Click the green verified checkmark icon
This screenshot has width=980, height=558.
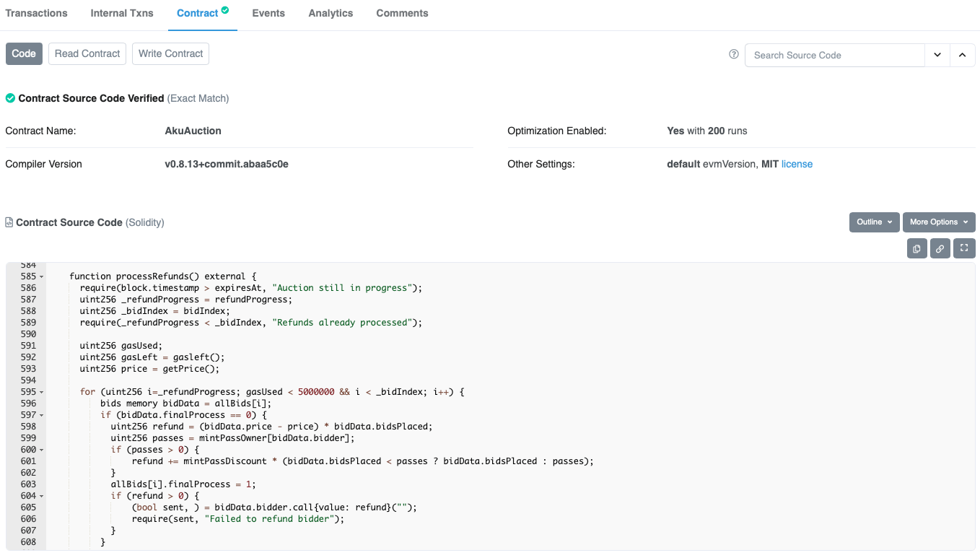(x=10, y=98)
